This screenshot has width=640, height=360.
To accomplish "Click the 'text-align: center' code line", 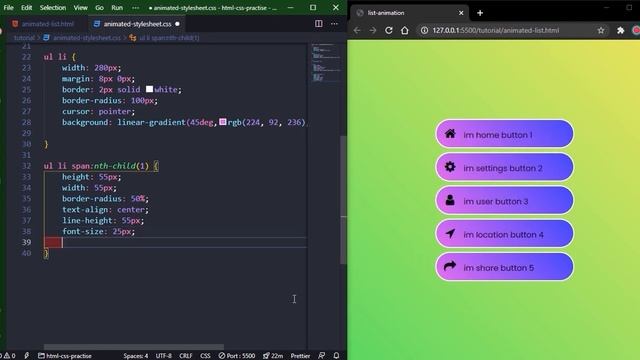I will tap(105, 210).
